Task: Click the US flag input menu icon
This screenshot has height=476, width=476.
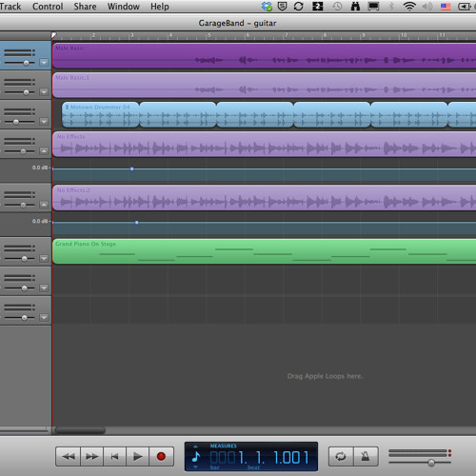Action: 446,7
